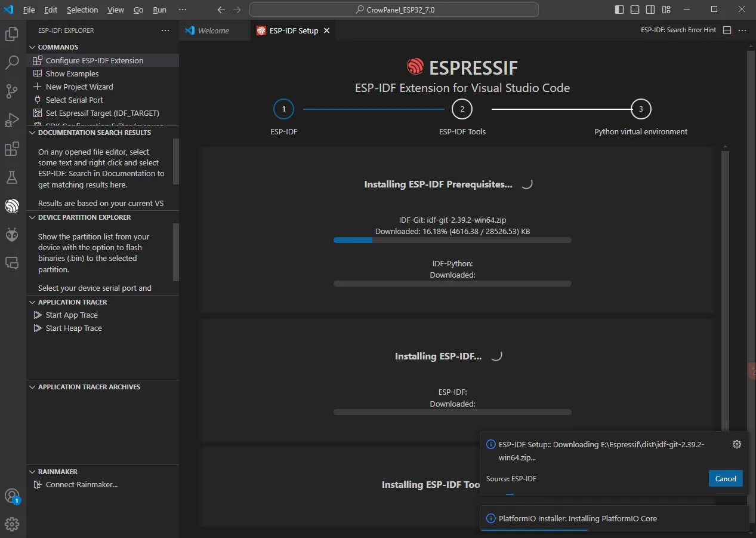This screenshot has height=538, width=756.
Task: Open the Extensions view
Action: point(12,149)
